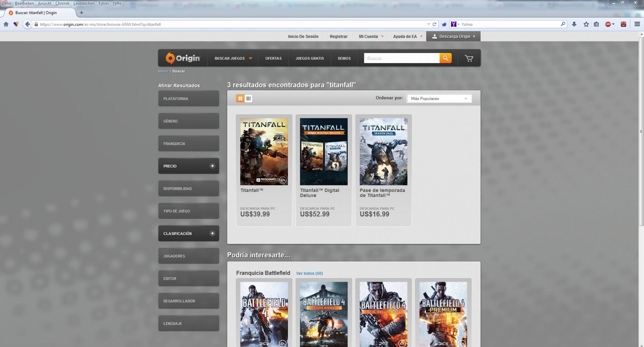Screen dimensions: 644x347
Task: Click the padlock site identity icon
Action: coord(36,24)
